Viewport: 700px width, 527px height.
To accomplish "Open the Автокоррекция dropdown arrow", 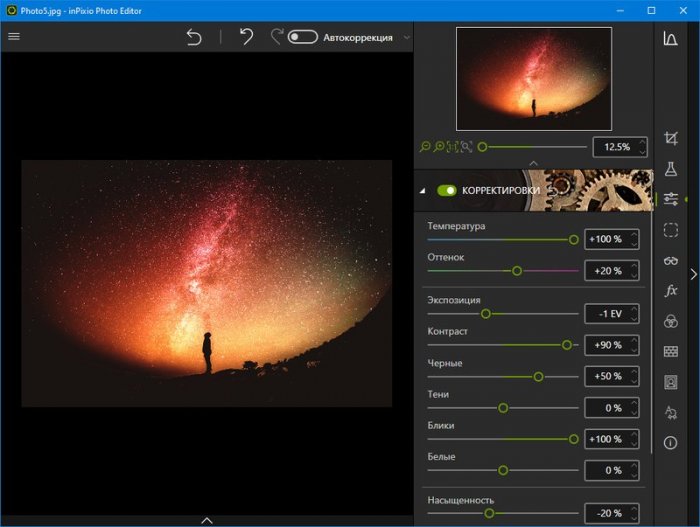I will 407,37.
